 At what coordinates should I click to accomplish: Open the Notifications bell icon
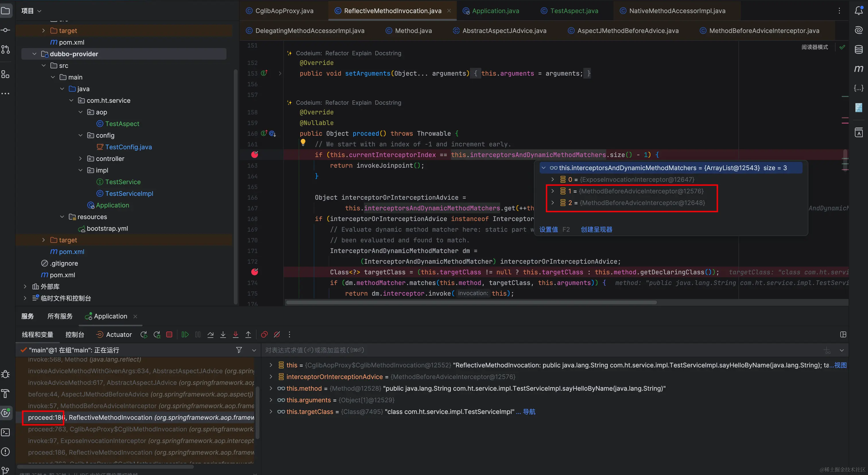pyautogui.click(x=859, y=11)
